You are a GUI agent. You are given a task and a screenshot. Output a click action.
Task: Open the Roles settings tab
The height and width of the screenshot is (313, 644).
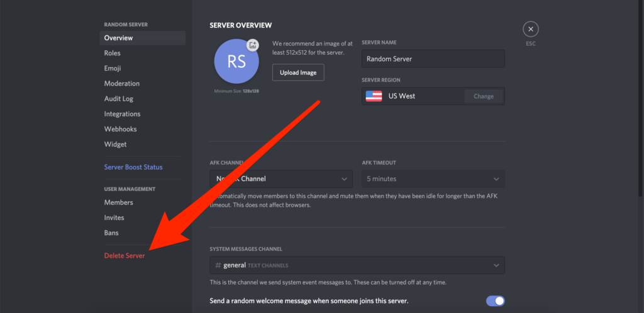tap(113, 53)
